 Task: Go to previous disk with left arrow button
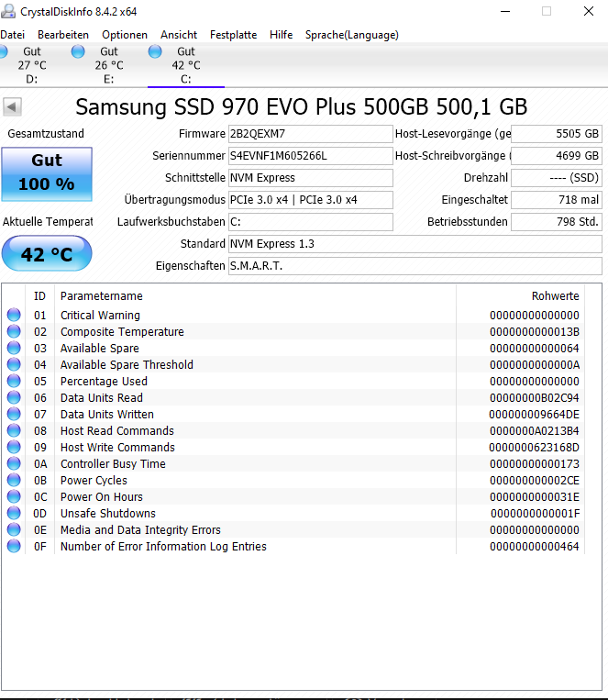[12, 106]
